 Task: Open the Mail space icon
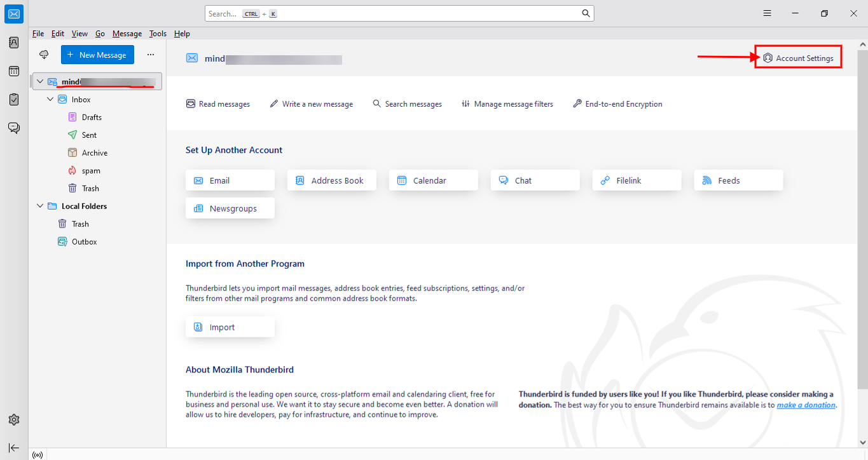[x=14, y=14]
